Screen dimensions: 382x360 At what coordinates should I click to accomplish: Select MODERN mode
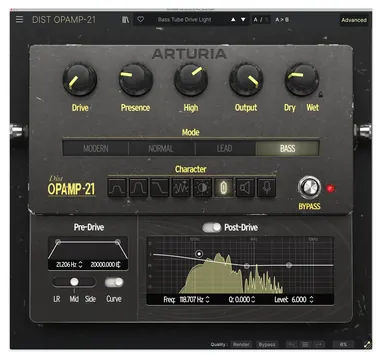(96, 148)
